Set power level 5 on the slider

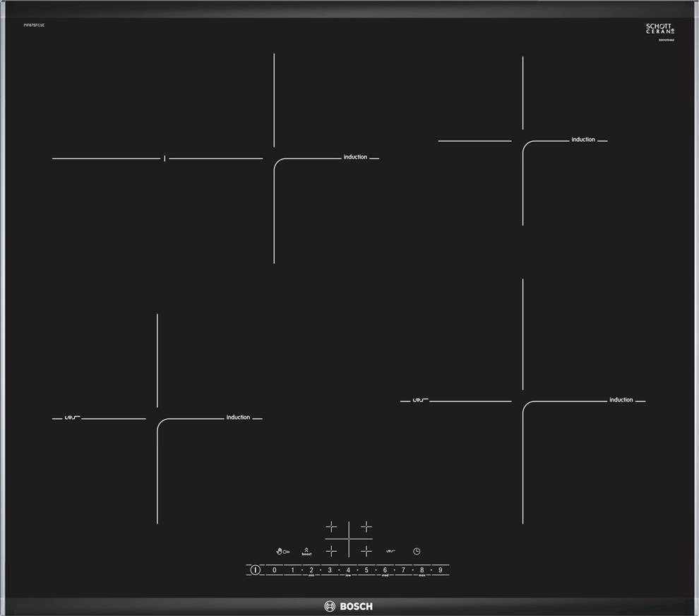(366, 569)
